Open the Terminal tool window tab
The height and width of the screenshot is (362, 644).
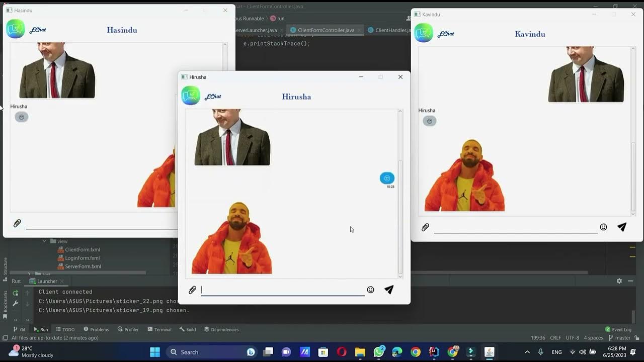(x=159, y=329)
